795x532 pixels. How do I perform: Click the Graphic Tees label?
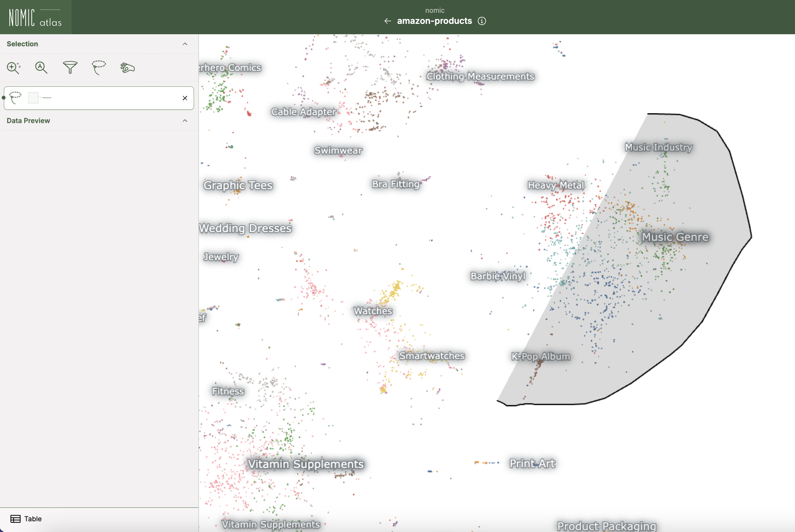(238, 185)
